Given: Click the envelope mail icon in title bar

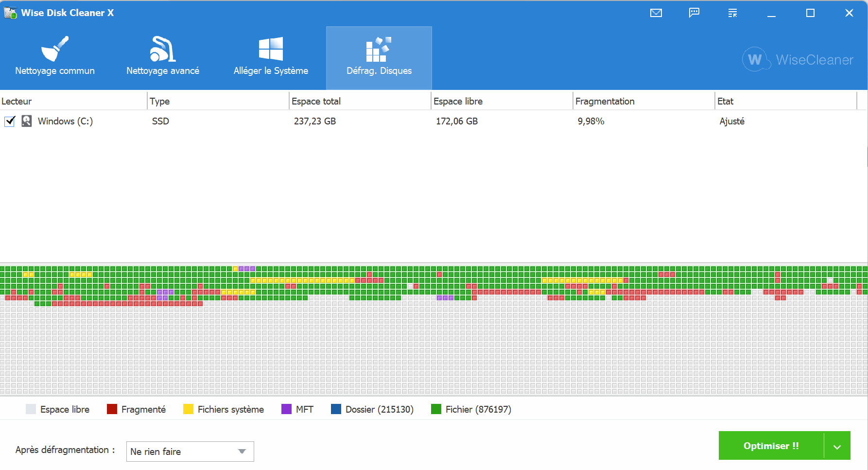Looking at the screenshot, I should coord(656,13).
